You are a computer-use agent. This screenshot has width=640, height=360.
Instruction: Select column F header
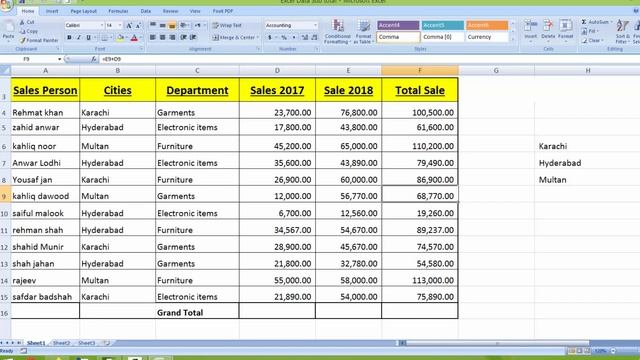(x=420, y=70)
